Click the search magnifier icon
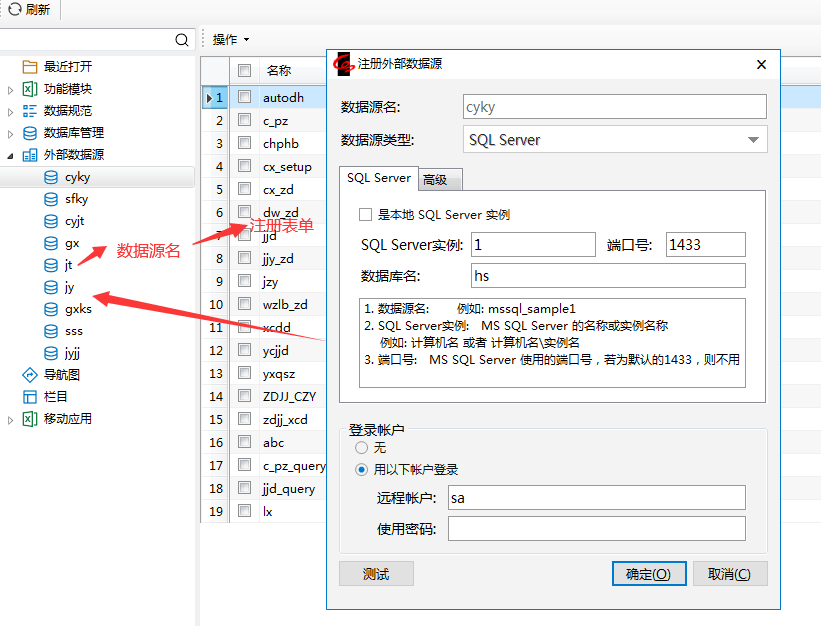 pyautogui.click(x=181, y=40)
